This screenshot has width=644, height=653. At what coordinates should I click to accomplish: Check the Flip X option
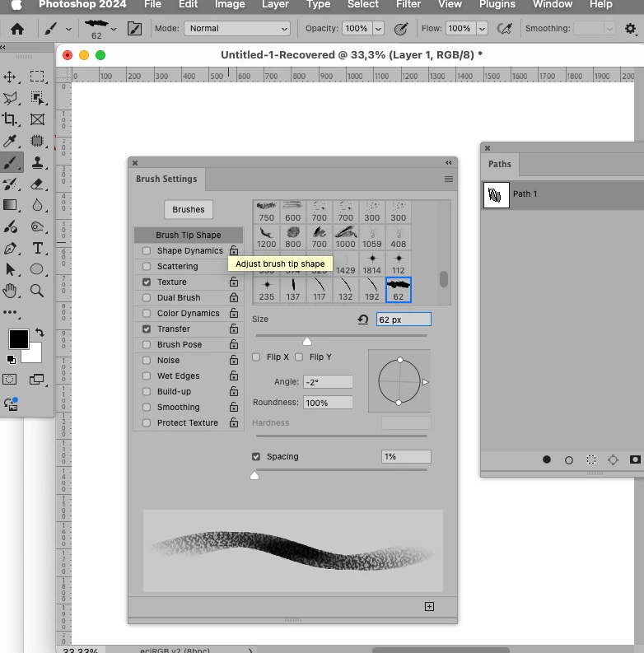tap(256, 357)
